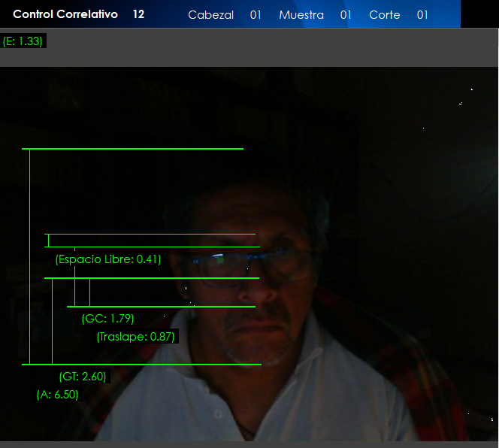Click the Traslape: 0.87 measurement label
This screenshot has height=448, width=499.
point(136,337)
